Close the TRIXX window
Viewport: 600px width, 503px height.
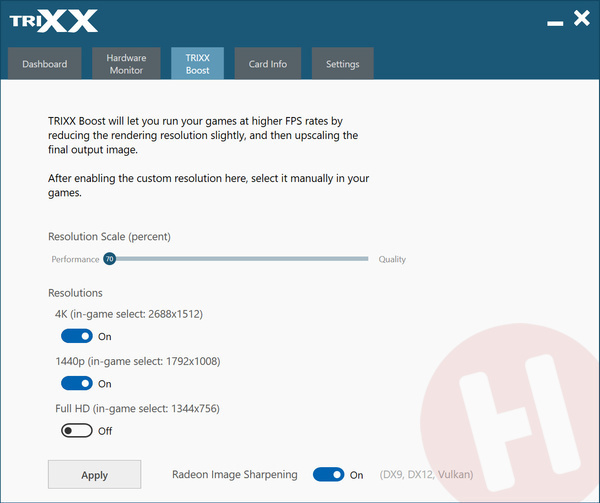pyautogui.click(x=582, y=18)
